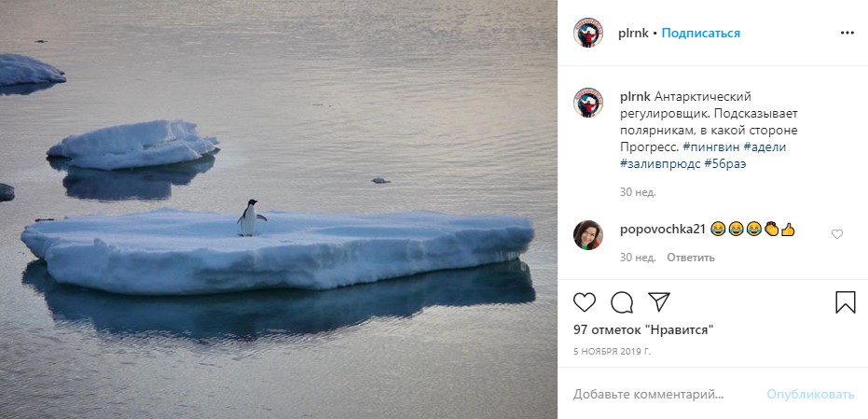The width and height of the screenshot is (868, 419).
Task: Open the three-dot more options menu
Action: click(x=847, y=33)
